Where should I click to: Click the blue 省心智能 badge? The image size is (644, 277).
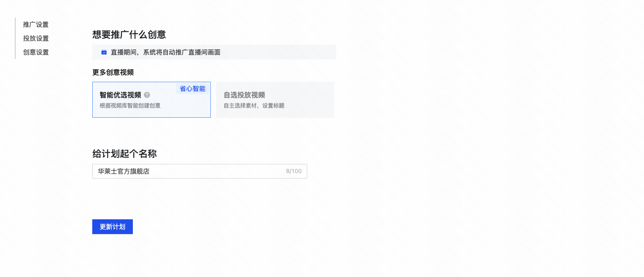coord(192,89)
